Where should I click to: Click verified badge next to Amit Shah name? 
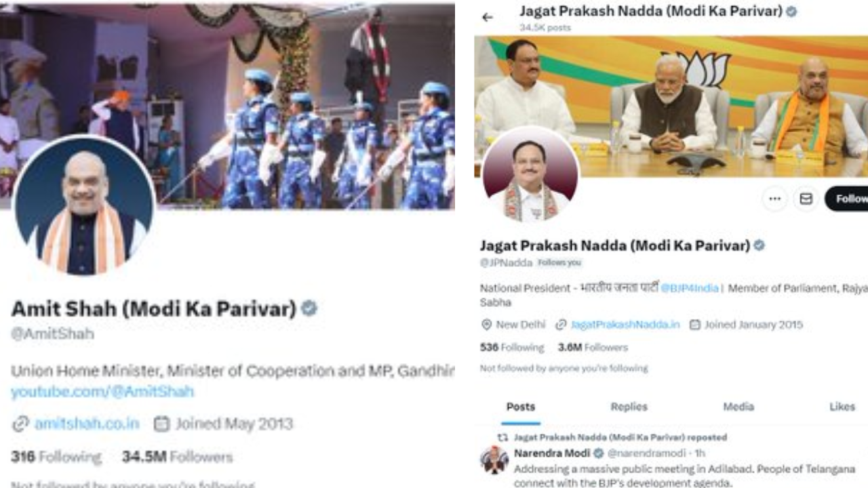(x=309, y=308)
